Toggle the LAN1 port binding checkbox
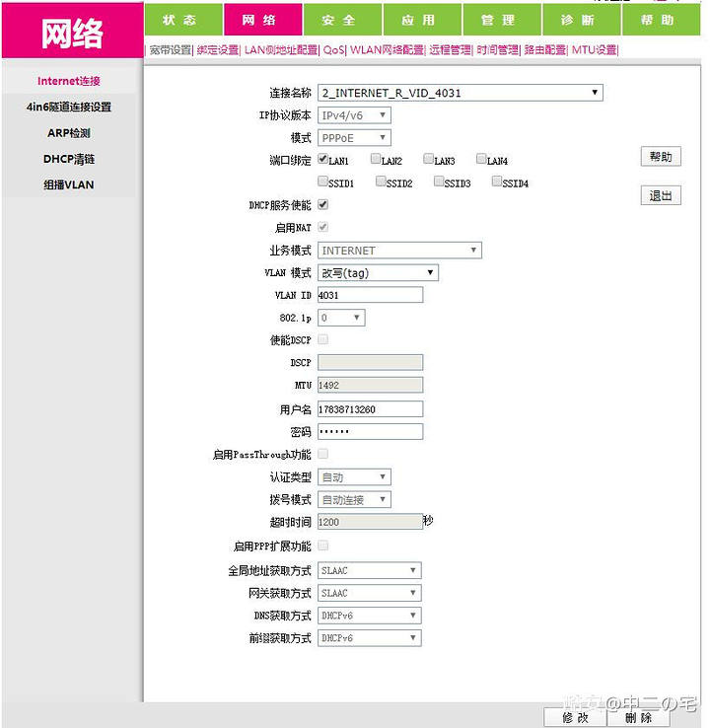This screenshot has height=728, width=710. tap(322, 159)
